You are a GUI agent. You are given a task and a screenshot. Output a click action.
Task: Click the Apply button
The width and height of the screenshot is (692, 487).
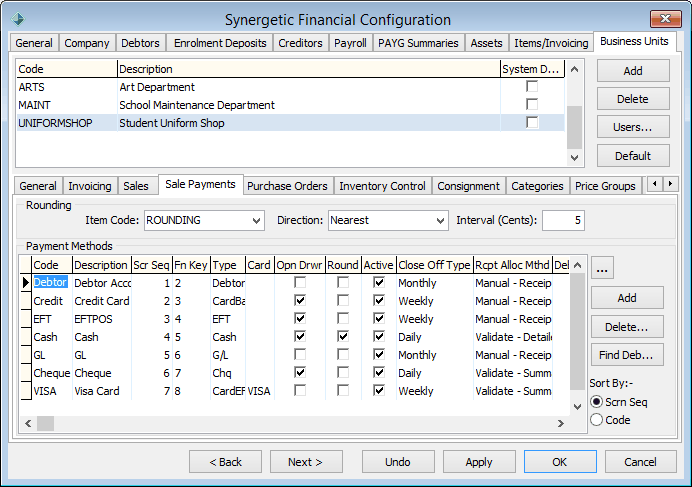(479, 462)
